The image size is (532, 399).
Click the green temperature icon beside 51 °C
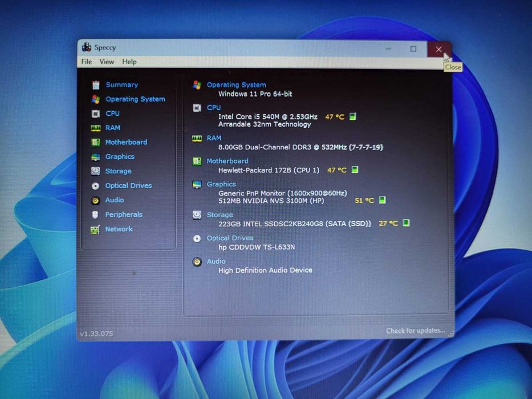(x=383, y=200)
